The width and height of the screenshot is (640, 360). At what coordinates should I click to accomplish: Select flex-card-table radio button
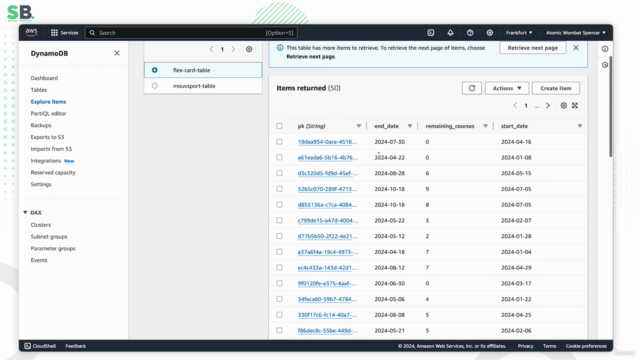coord(155,70)
